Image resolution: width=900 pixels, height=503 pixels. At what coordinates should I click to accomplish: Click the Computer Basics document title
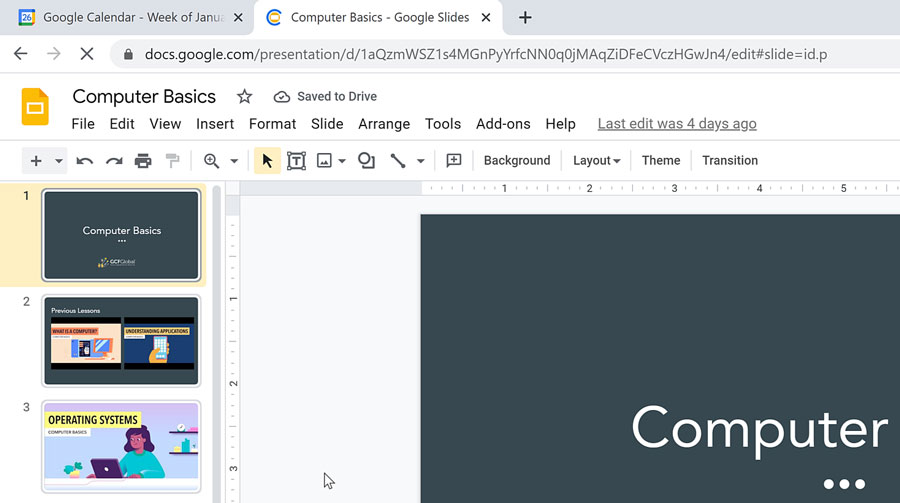click(x=144, y=96)
